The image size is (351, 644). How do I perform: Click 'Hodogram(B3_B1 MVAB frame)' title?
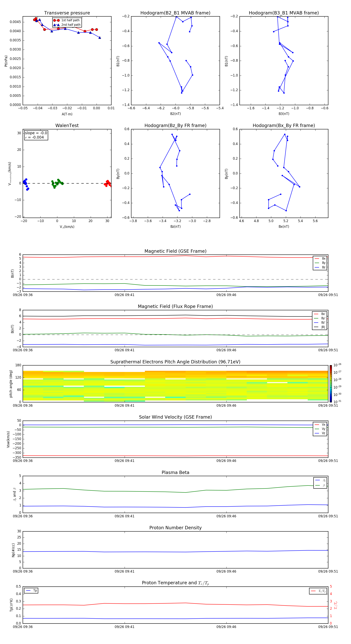point(284,13)
